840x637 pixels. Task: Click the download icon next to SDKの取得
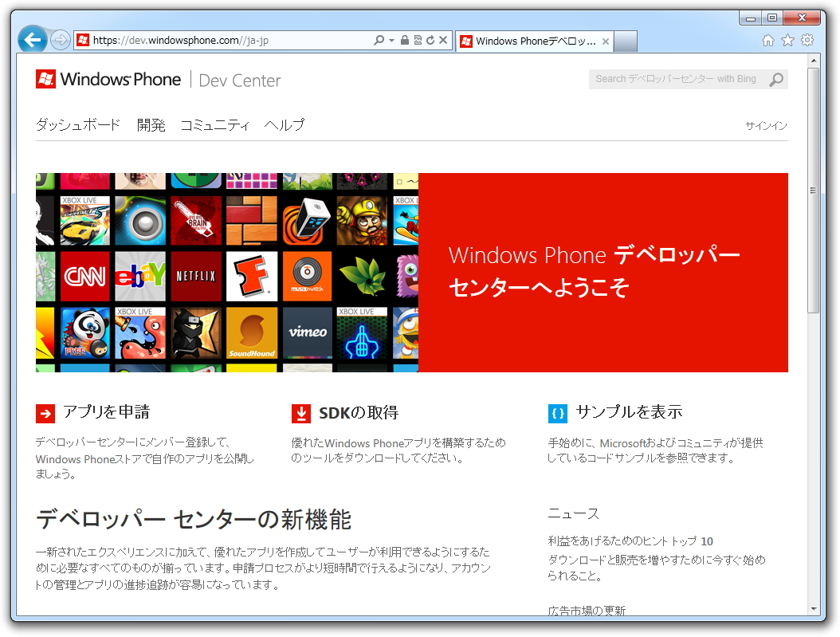coord(300,413)
